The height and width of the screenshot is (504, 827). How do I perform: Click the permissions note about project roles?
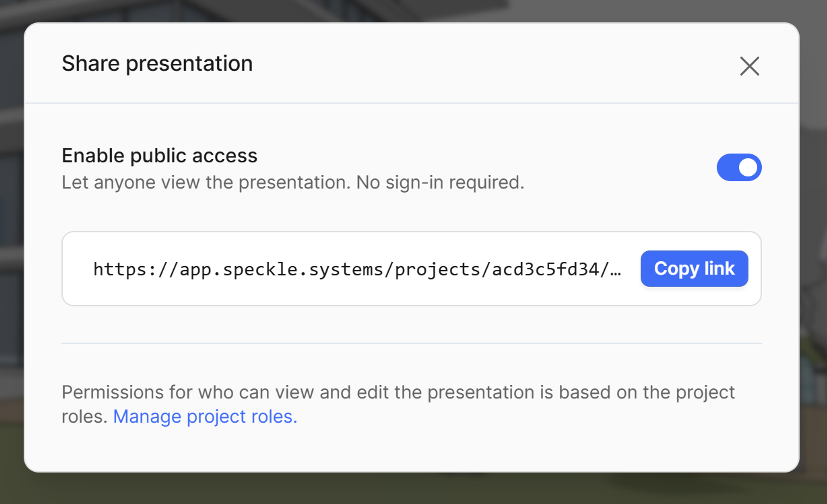click(398, 392)
